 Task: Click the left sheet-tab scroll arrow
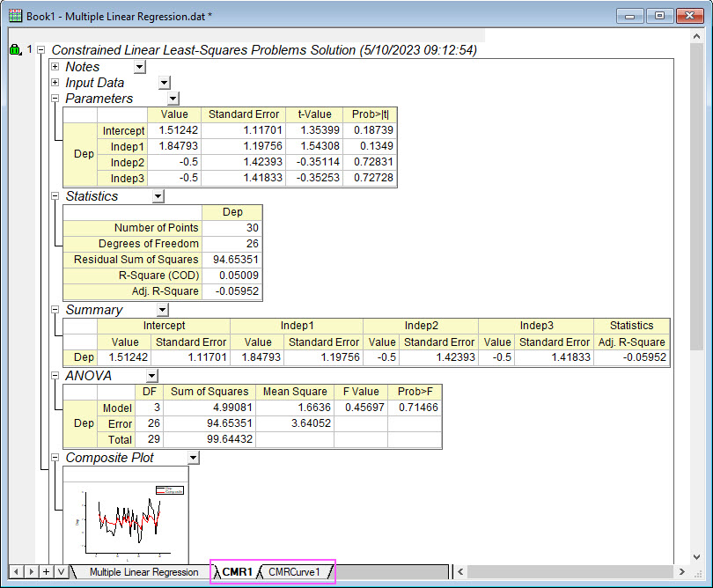coord(16,572)
